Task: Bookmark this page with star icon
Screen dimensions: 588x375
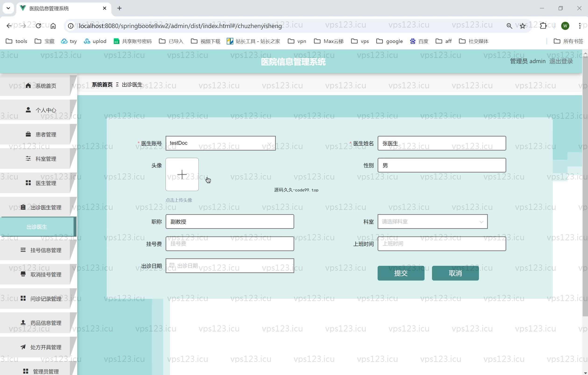Action: (x=522, y=26)
